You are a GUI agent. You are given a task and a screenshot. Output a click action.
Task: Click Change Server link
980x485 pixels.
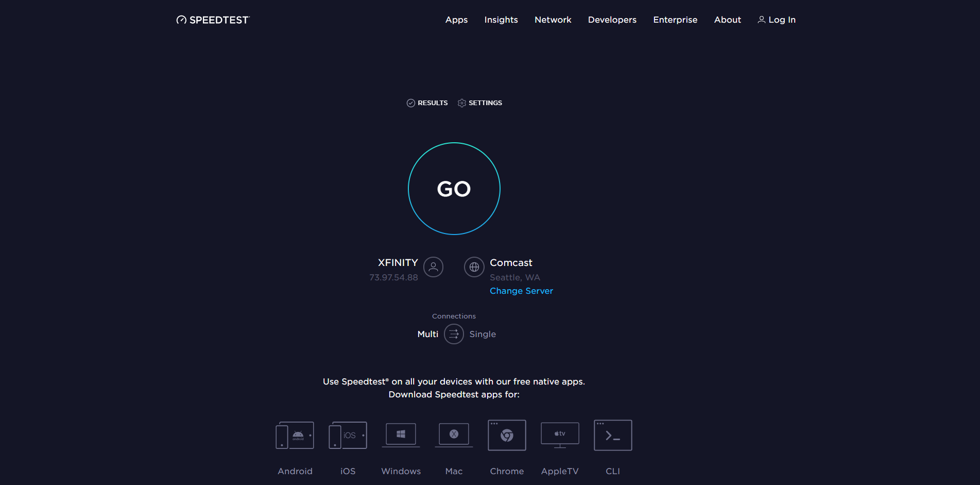(521, 291)
